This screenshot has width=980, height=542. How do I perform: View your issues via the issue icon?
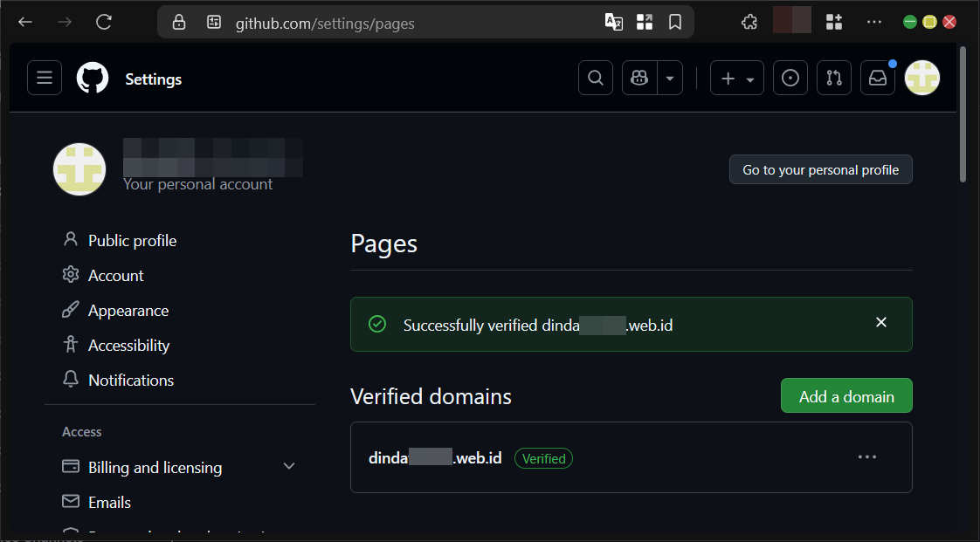[790, 78]
